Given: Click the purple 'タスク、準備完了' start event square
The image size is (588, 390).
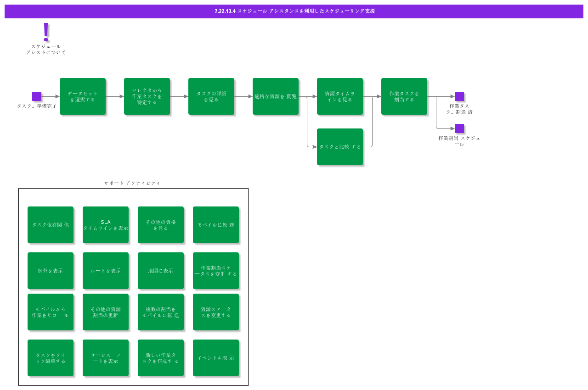Looking at the screenshot, I should [37, 96].
